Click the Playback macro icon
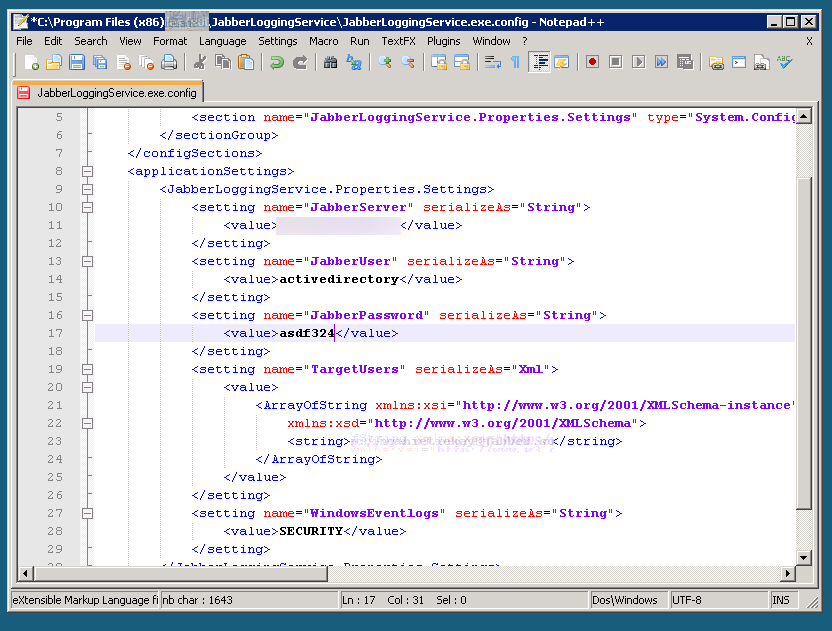 (639, 63)
